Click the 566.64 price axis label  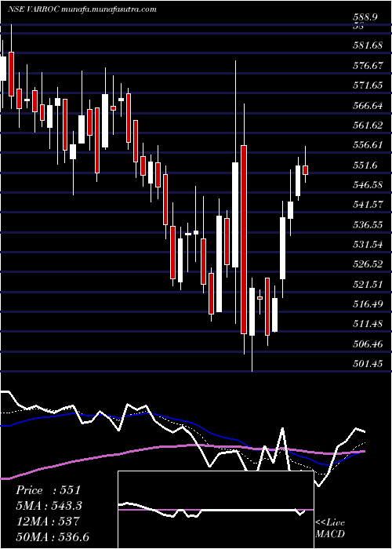pyautogui.click(x=368, y=105)
